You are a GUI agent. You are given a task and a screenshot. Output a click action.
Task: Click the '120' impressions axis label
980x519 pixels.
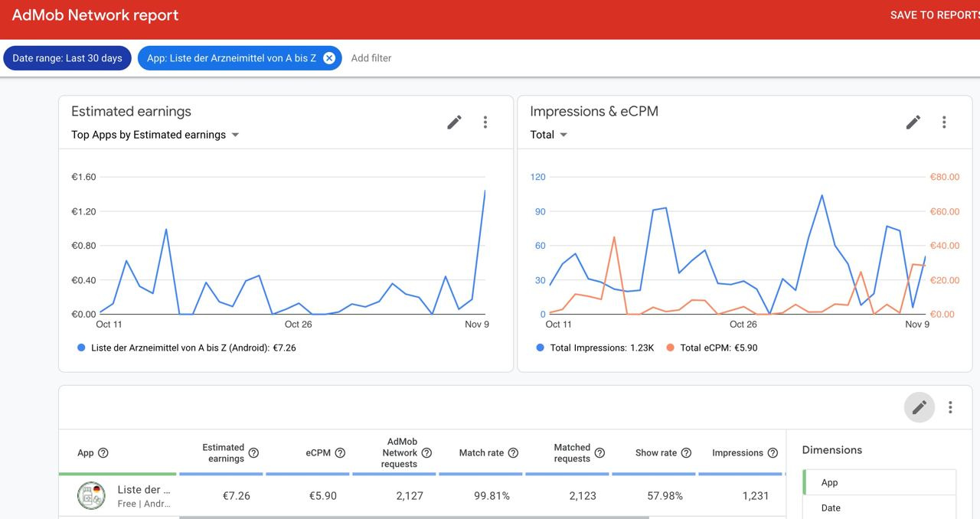538,177
